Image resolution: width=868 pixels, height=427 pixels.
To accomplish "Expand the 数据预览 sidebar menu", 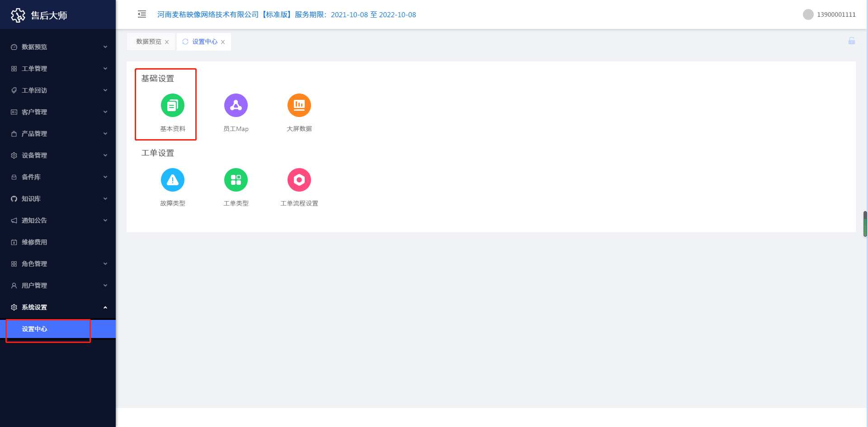I will pyautogui.click(x=58, y=47).
